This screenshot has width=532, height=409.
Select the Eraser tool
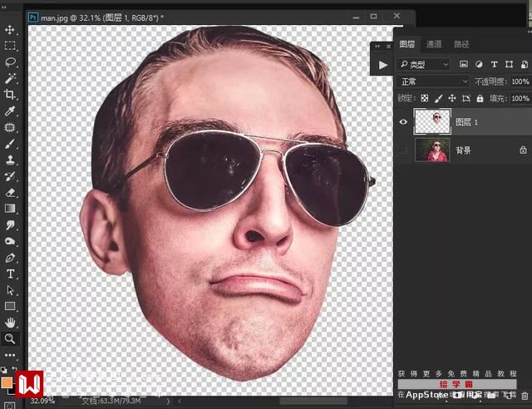tap(9, 193)
